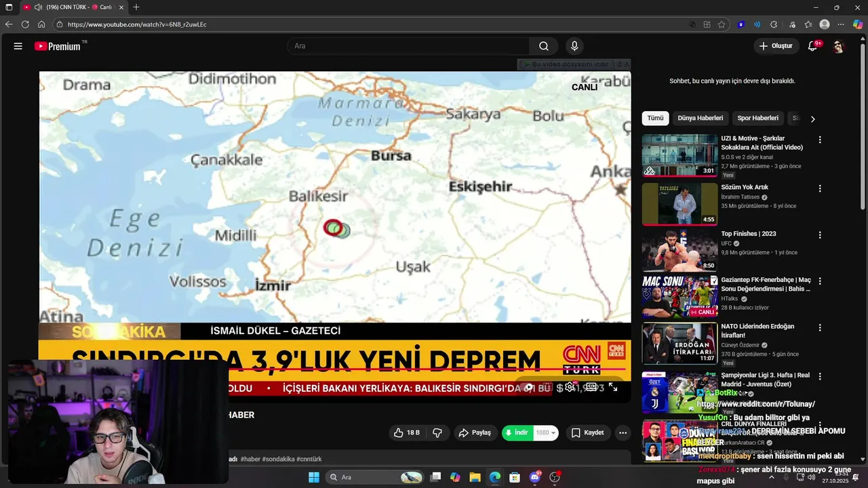This screenshot has height=488, width=868.
Task: Open tab actions menu icon
Action: click(x=9, y=7)
